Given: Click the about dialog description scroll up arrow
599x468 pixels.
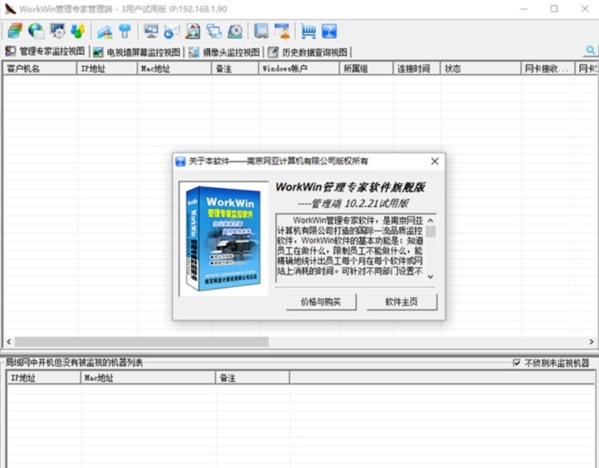Looking at the screenshot, I should click(x=431, y=220).
